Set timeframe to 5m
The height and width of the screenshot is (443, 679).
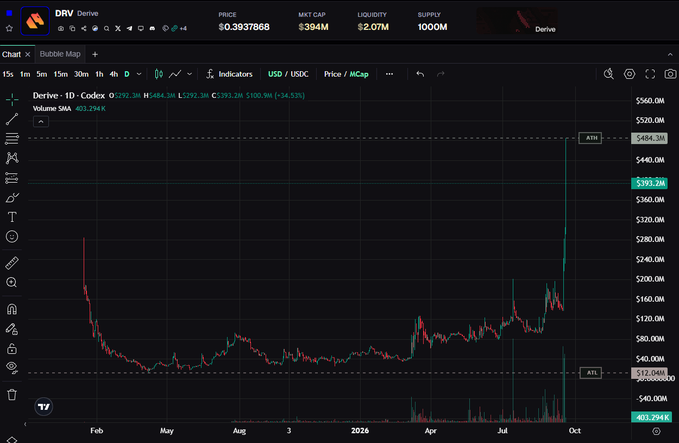point(42,74)
